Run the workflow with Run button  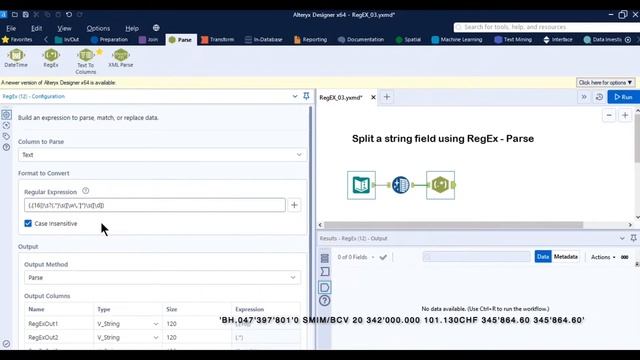tap(623, 97)
